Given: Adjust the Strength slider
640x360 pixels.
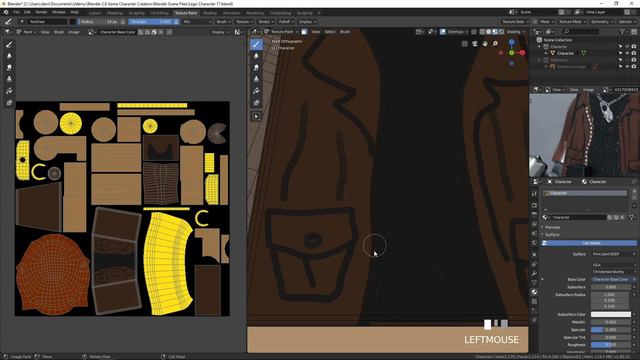Looking at the screenshot, I should 151,22.
